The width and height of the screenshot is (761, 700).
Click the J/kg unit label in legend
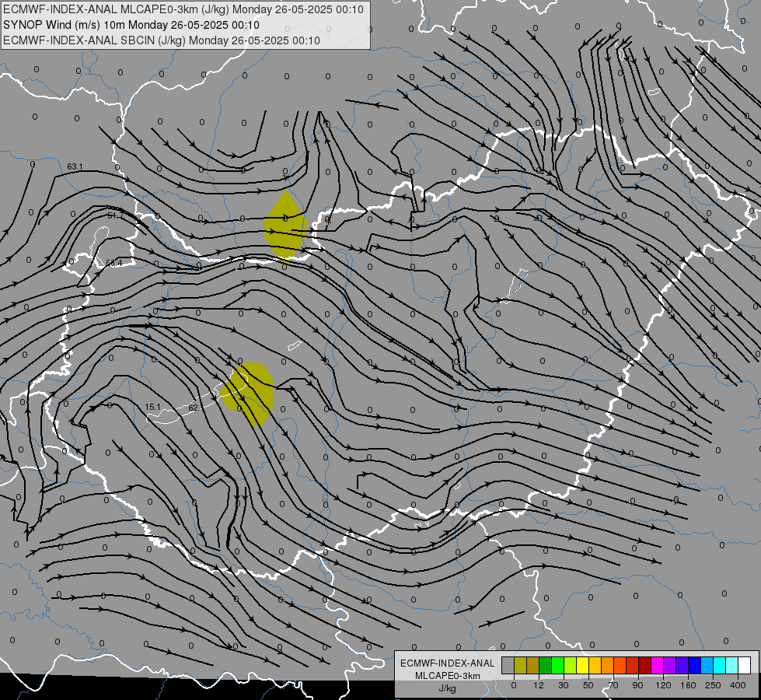point(448,689)
